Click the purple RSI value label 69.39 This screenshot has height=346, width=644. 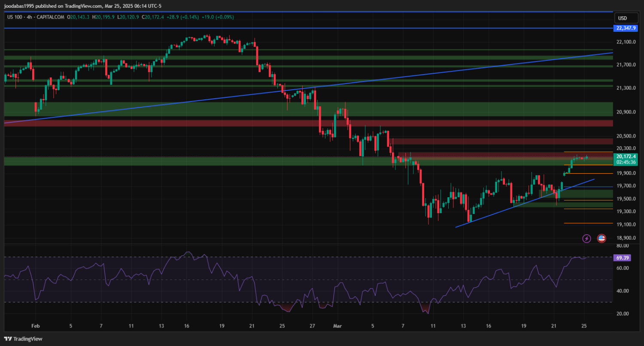click(623, 258)
